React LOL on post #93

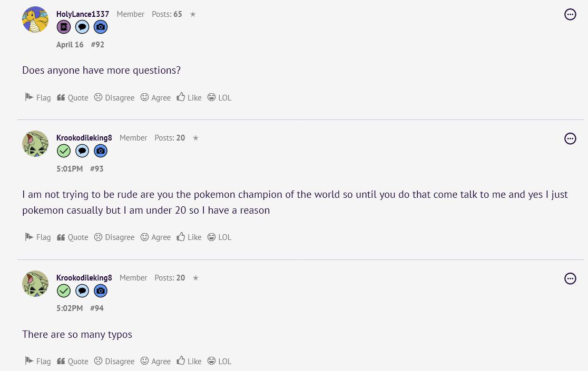(x=219, y=237)
